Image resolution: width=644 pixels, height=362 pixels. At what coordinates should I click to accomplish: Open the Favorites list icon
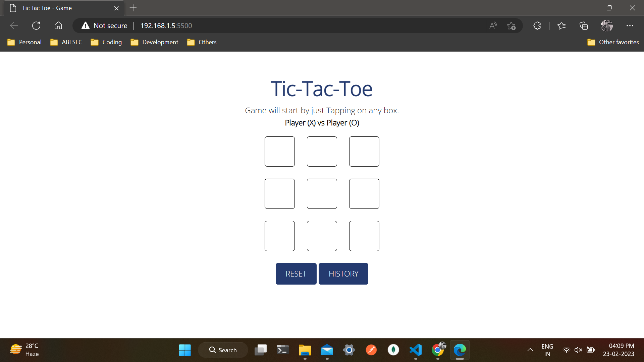[561, 25]
